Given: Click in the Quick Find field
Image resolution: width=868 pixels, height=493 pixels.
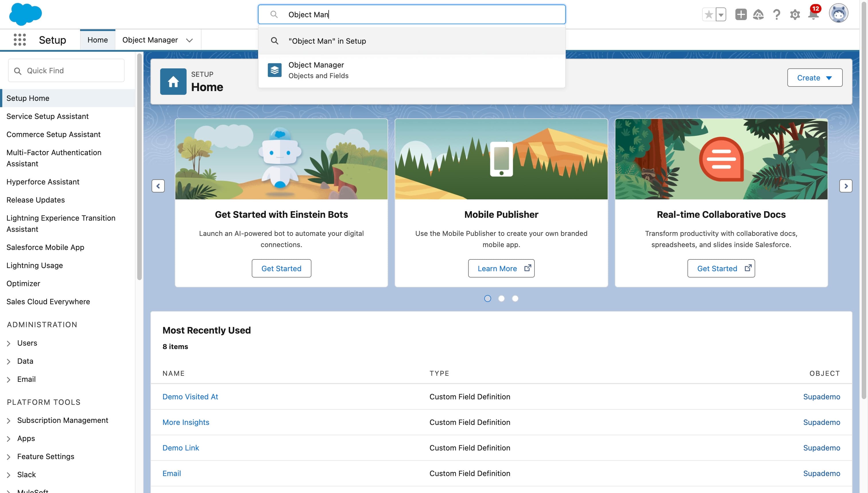Looking at the screenshot, I should coord(66,70).
